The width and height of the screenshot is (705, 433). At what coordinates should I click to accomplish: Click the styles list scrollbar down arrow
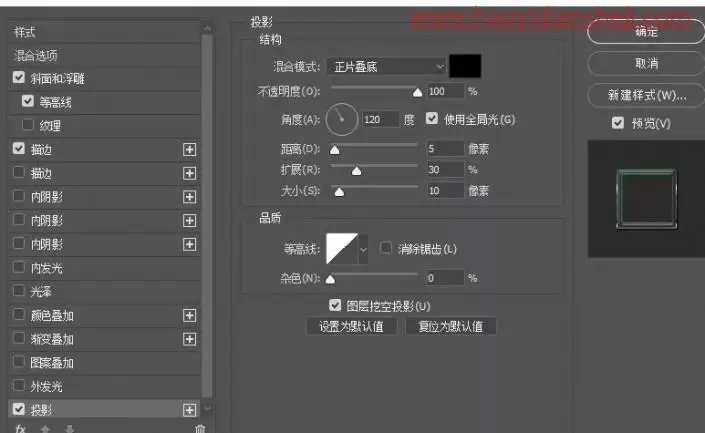click(207, 408)
